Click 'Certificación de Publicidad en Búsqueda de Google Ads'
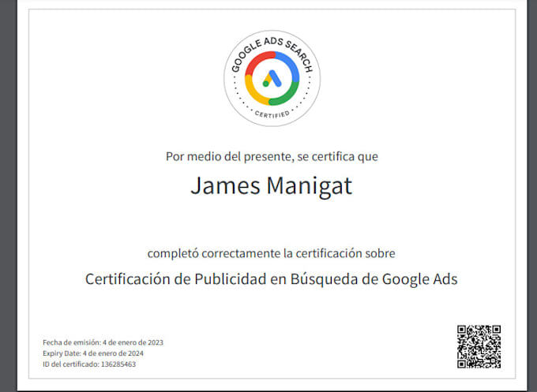The width and height of the screenshot is (537, 392). pyautogui.click(x=271, y=279)
